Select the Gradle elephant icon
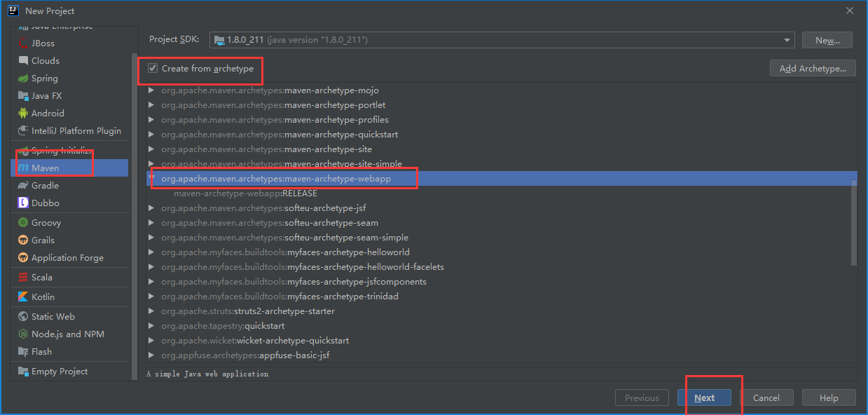This screenshot has width=868, height=415. [x=24, y=186]
